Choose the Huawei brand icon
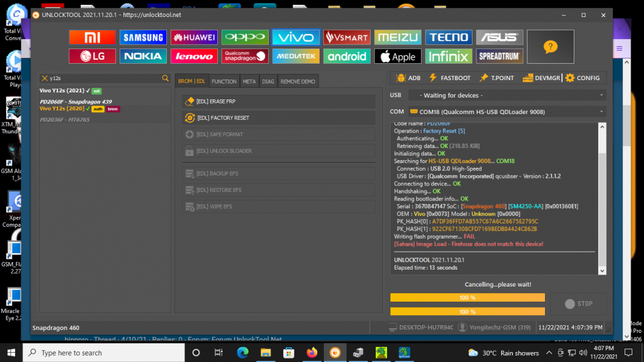644x362 pixels. [194, 37]
